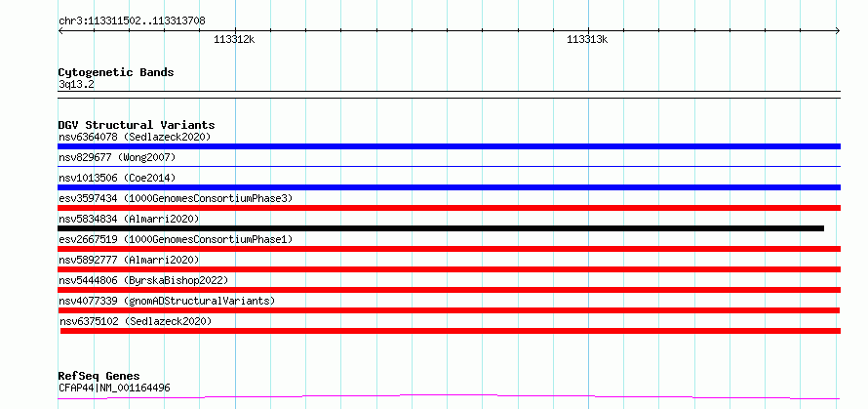Click the nsv1013506 (Coe2014) label
The image size is (868, 409).
[117, 178]
